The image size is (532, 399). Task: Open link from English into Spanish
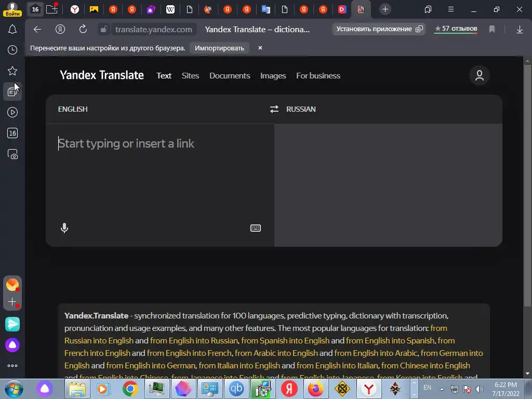tap(390, 341)
